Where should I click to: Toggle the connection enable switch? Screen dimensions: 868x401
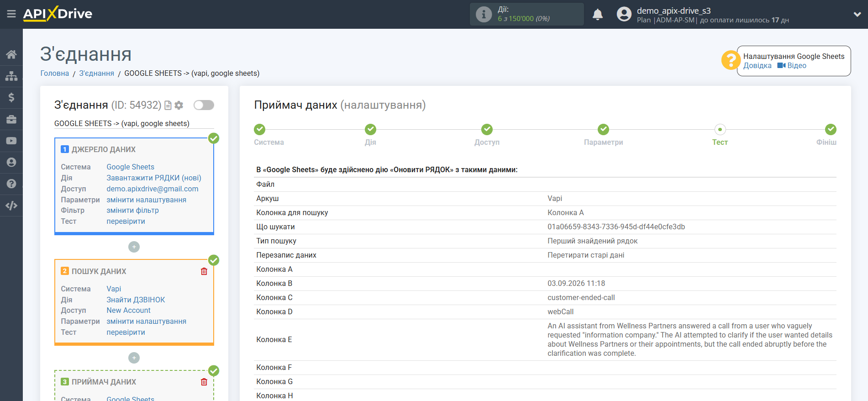click(x=204, y=105)
